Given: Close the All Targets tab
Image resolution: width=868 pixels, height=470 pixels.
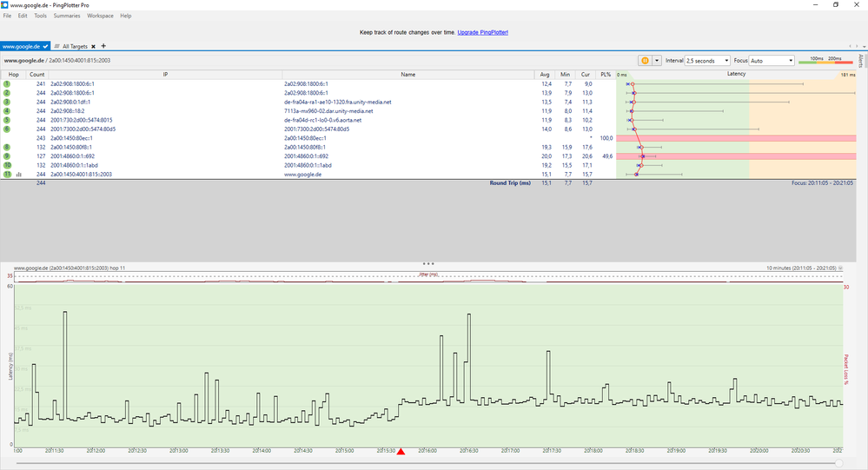Looking at the screenshot, I should tap(94, 47).
